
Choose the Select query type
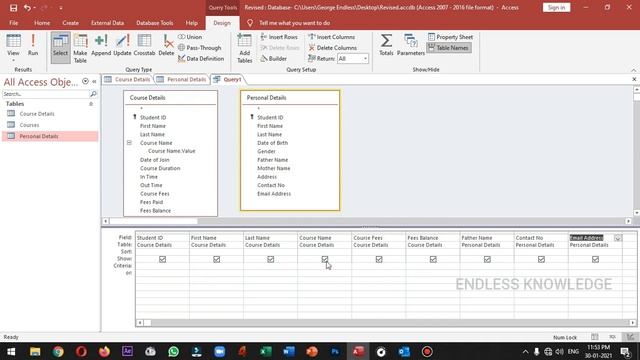[x=60, y=48]
